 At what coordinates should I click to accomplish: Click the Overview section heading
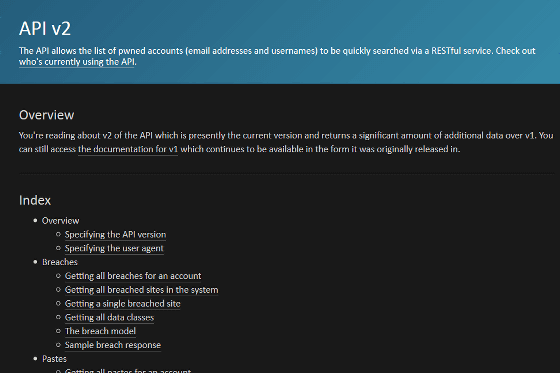(46, 115)
